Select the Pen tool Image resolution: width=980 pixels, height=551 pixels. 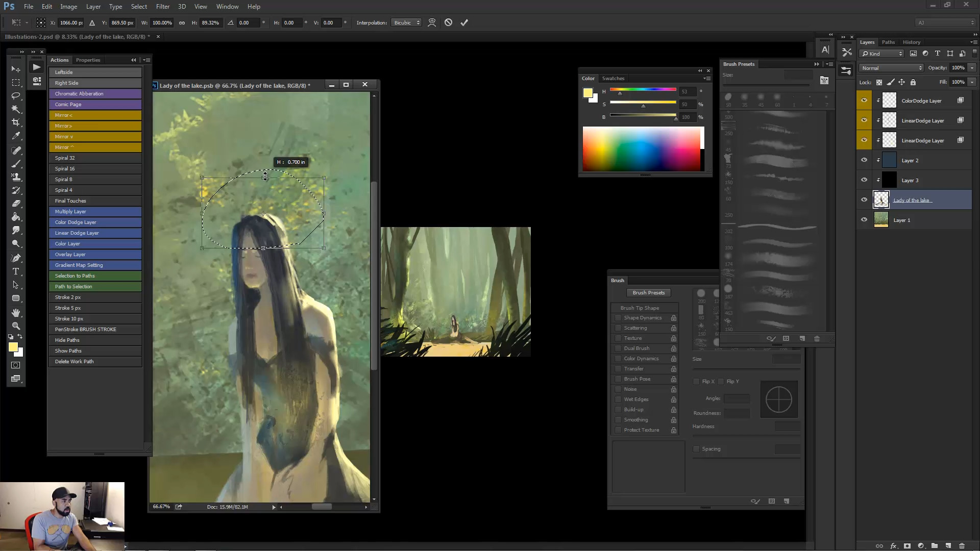[16, 258]
